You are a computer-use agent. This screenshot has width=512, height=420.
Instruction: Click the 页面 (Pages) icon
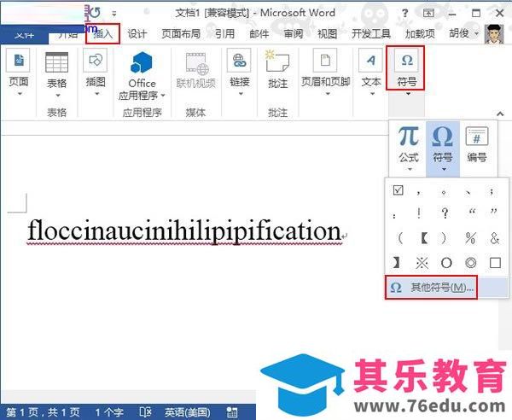(18, 61)
